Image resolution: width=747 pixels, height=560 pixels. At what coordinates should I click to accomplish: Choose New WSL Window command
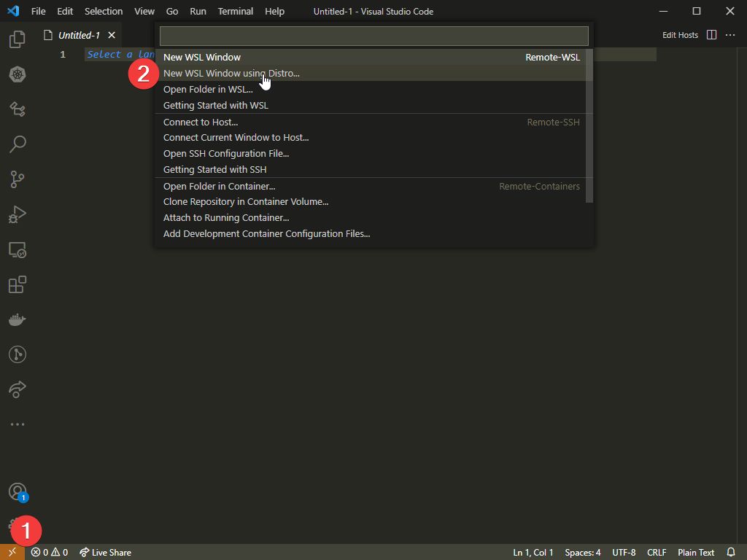[x=371, y=57]
